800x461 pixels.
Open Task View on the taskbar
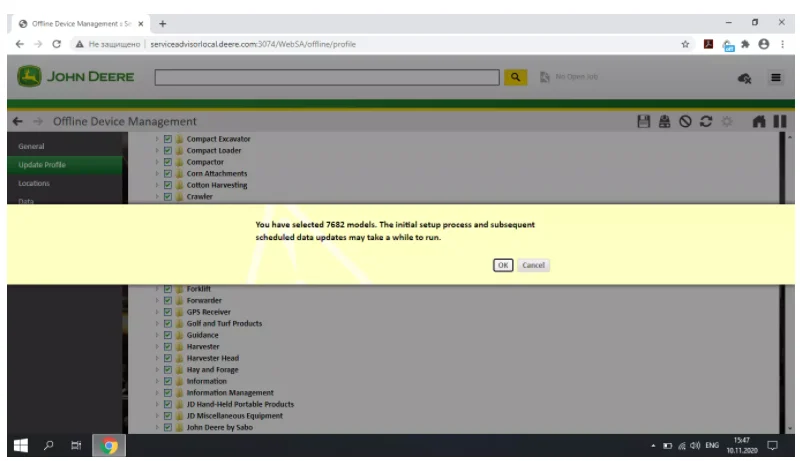[76, 446]
